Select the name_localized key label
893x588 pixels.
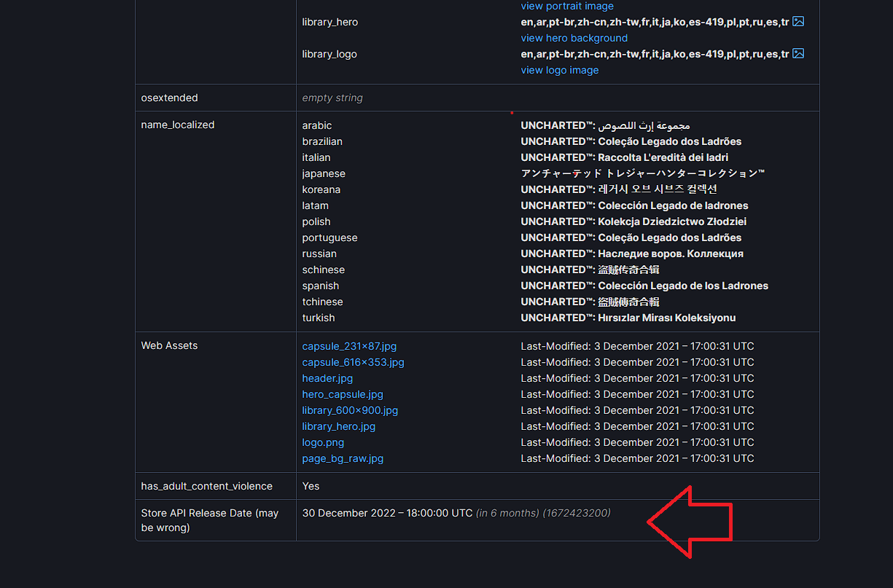click(178, 125)
